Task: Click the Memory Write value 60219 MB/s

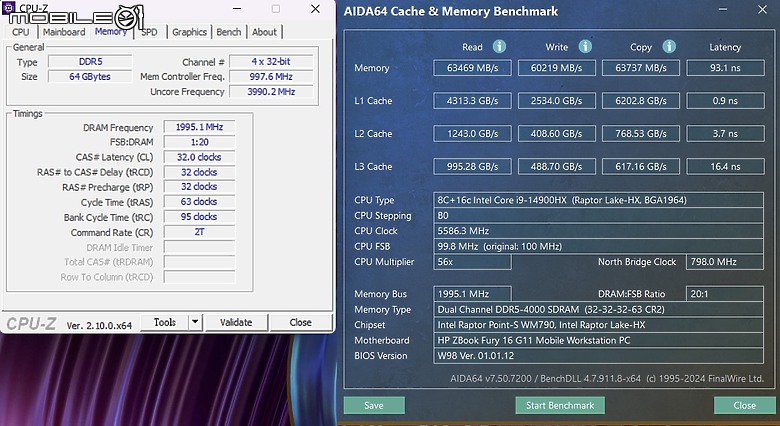Action: click(x=557, y=68)
